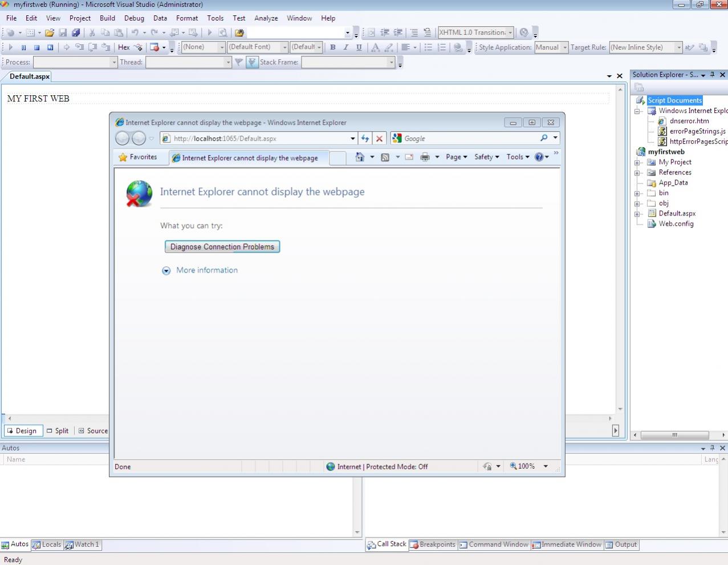This screenshot has height=565, width=728.
Task: Click the Stop icon in Internet Explorer
Action: pyautogui.click(x=379, y=139)
